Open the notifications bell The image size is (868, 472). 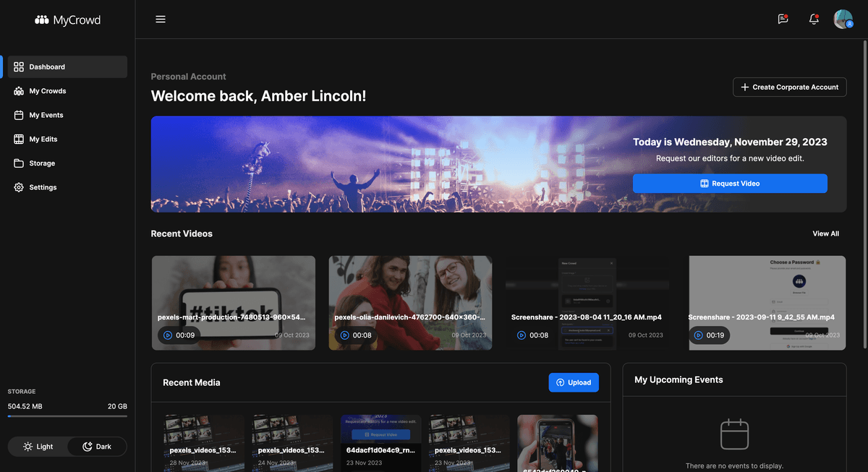[814, 20]
